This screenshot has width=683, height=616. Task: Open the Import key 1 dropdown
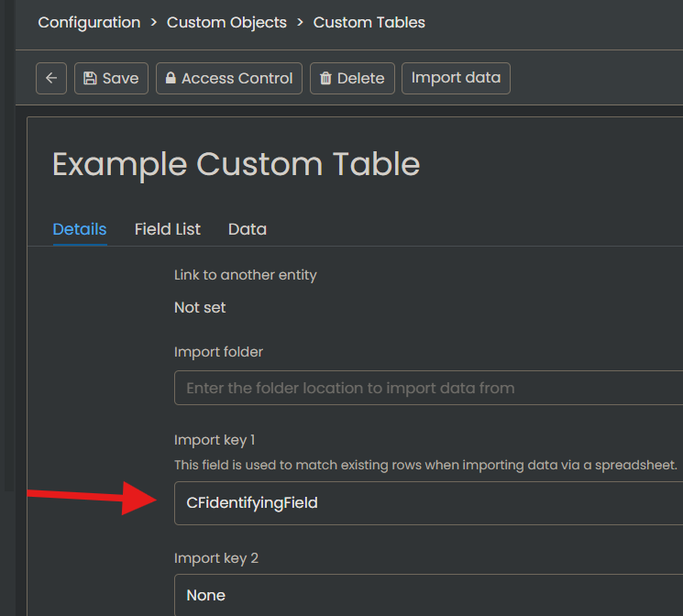pyautogui.click(x=429, y=503)
